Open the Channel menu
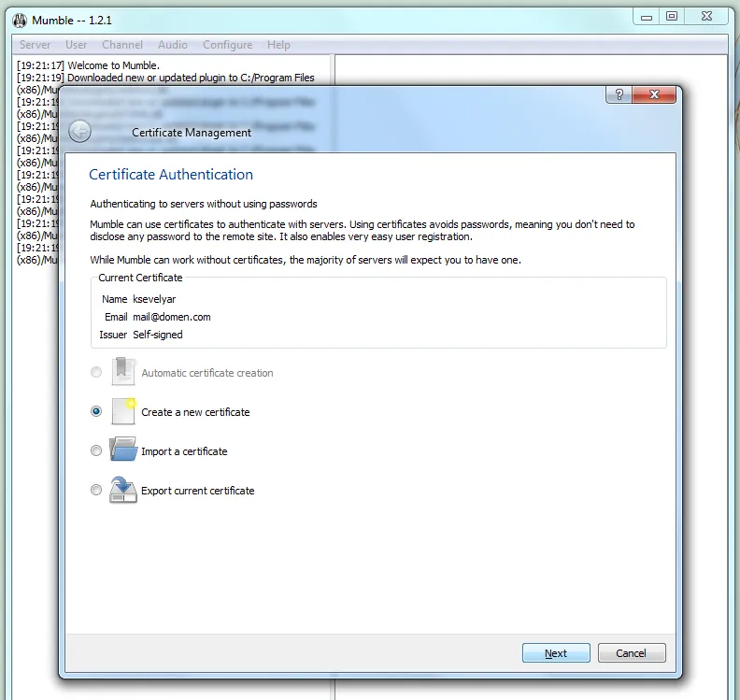 122,45
